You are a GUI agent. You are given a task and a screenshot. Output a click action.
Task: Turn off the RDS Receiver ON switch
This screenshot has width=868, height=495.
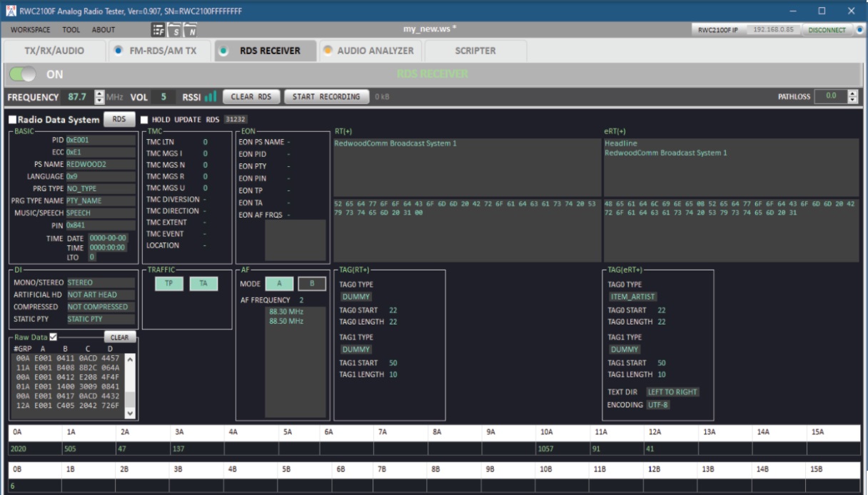pos(23,74)
